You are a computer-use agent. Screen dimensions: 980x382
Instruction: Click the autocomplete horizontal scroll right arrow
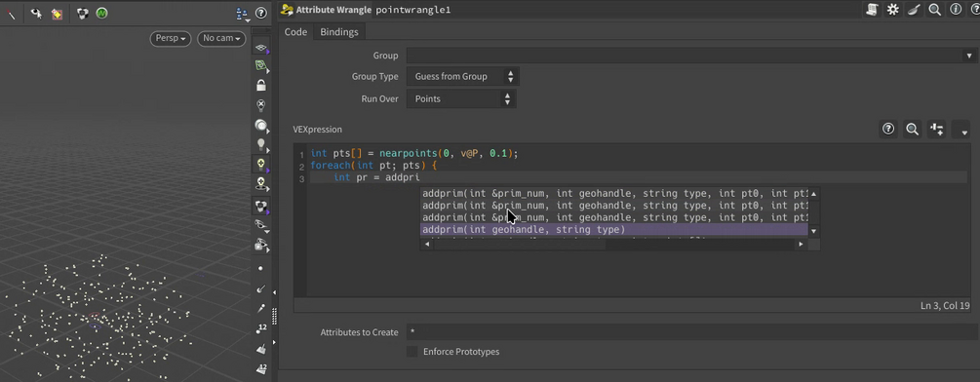[801, 245]
